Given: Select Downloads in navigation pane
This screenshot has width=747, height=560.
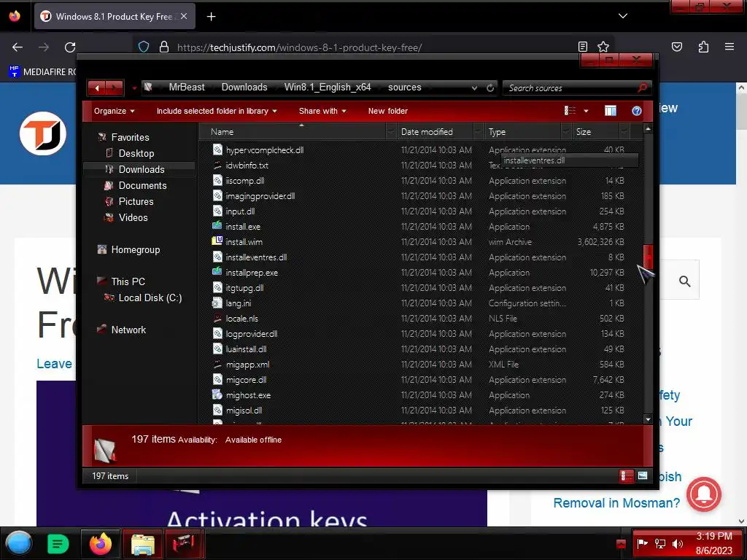Looking at the screenshot, I should pos(141,169).
